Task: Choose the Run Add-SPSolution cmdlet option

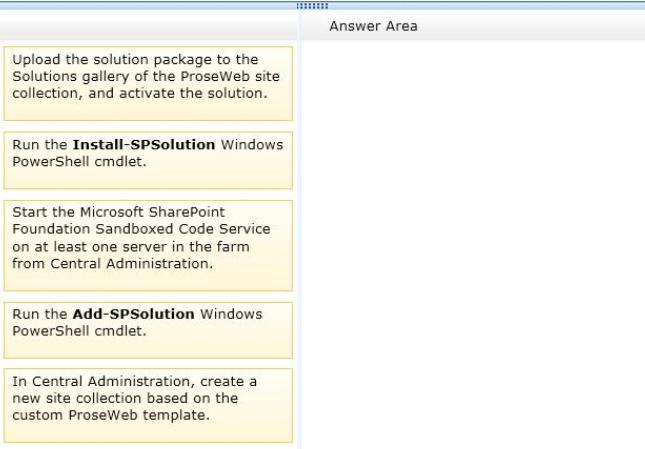Action: [148, 330]
